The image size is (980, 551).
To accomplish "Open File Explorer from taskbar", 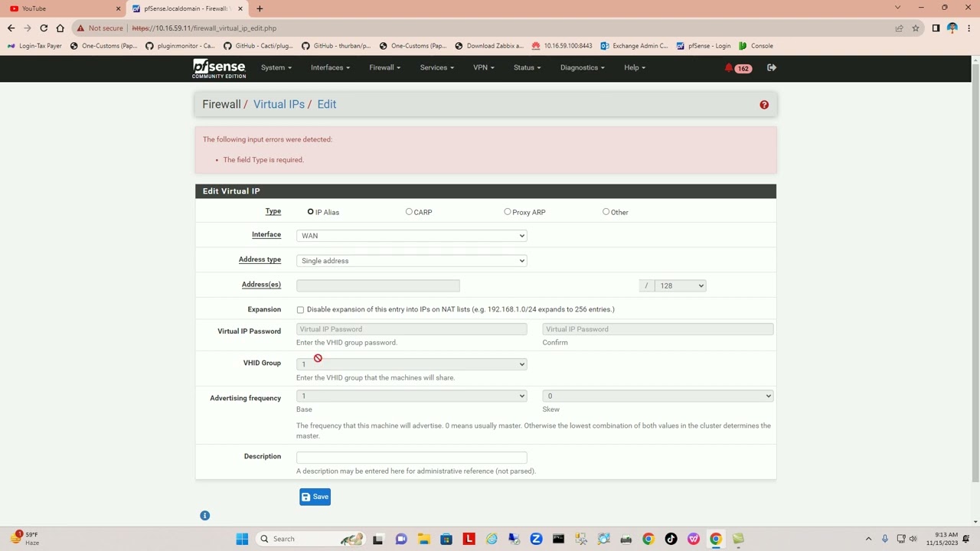I will (423, 539).
